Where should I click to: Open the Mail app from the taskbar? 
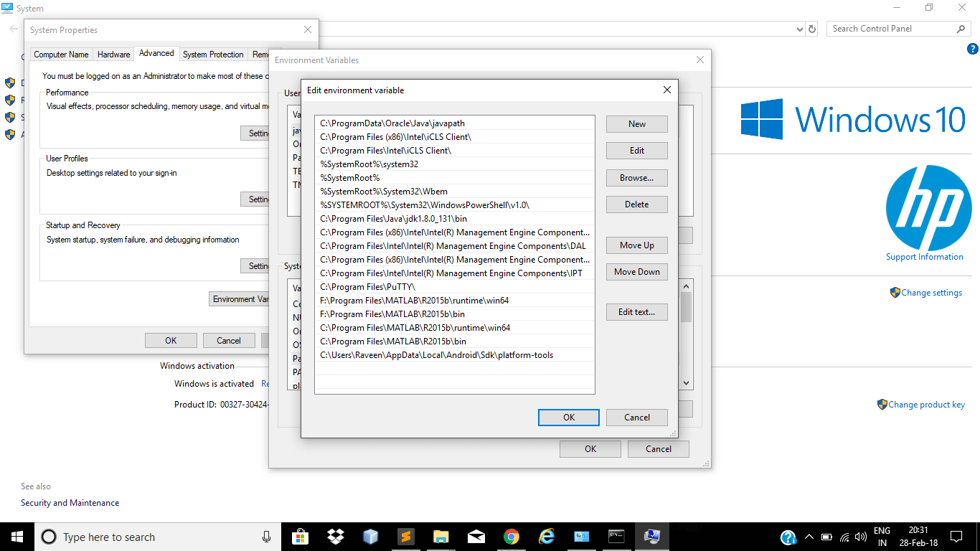coord(476,537)
